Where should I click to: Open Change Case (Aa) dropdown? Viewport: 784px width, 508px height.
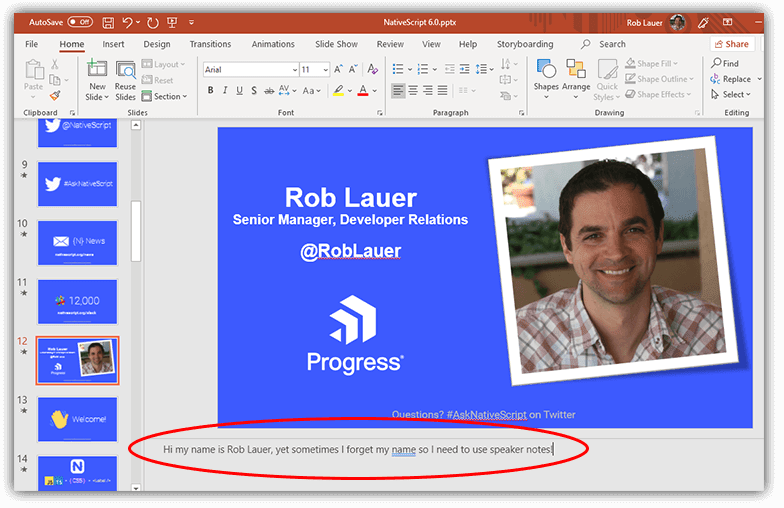coord(311,90)
